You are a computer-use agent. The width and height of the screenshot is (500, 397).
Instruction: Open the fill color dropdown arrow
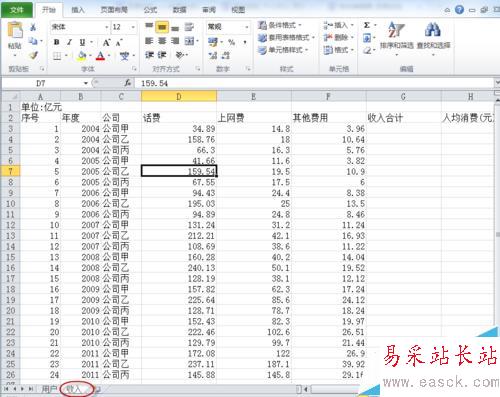90,56
